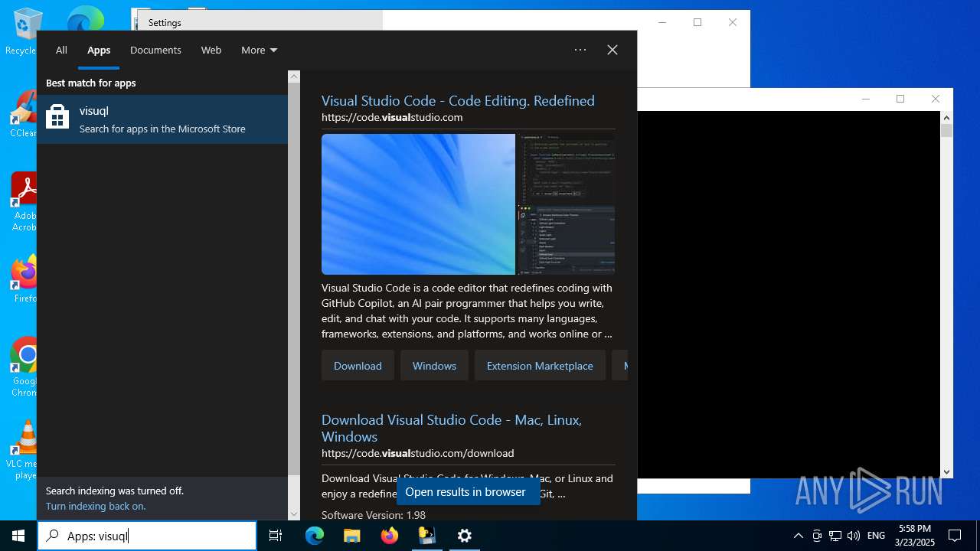The image size is (980, 551).
Task: Minimize the console window
Action: 866,99
